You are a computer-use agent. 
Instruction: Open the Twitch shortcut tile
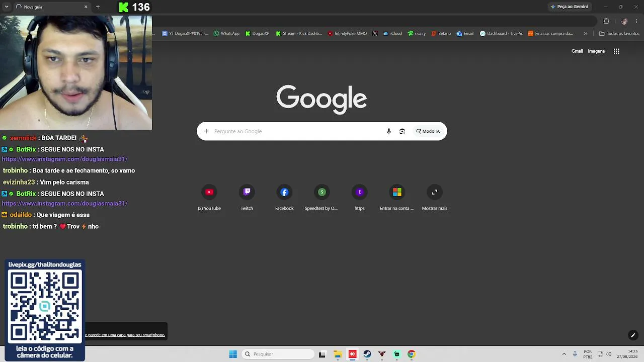(x=247, y=198)
